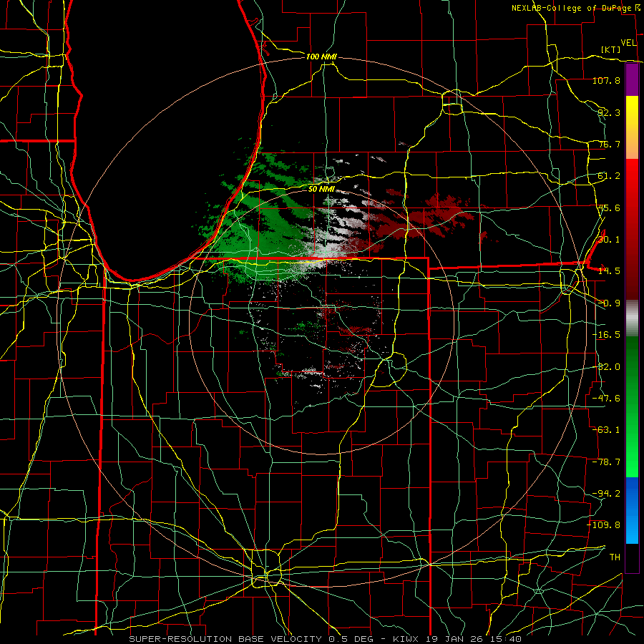Select the 61.2 legend value

click(609, 176)
